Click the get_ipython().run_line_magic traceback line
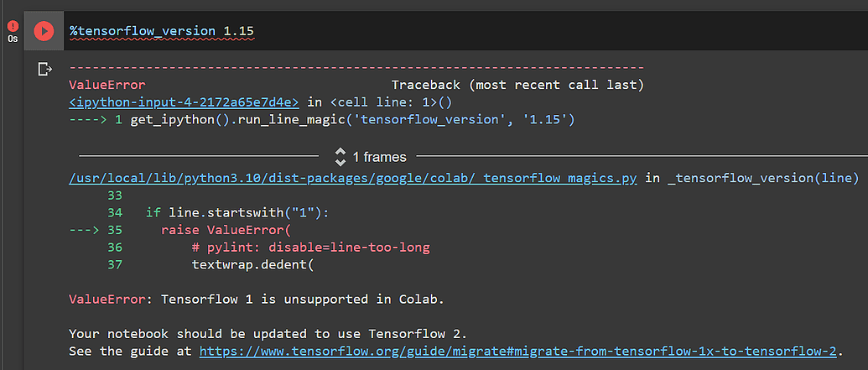The height and width of the screenshot is (370, 868). pyautogui.click(x=352, y=119)
